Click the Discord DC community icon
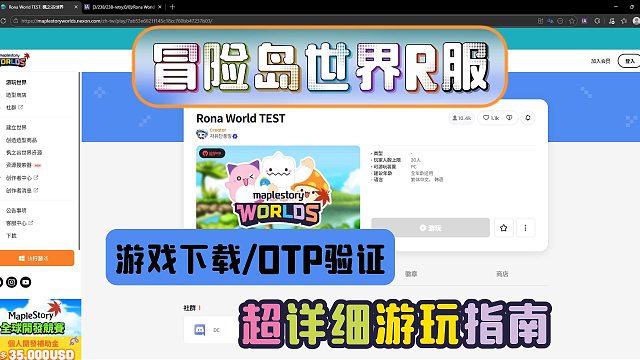The height and width of the screenshot is (360, 640). pos(200,330)
